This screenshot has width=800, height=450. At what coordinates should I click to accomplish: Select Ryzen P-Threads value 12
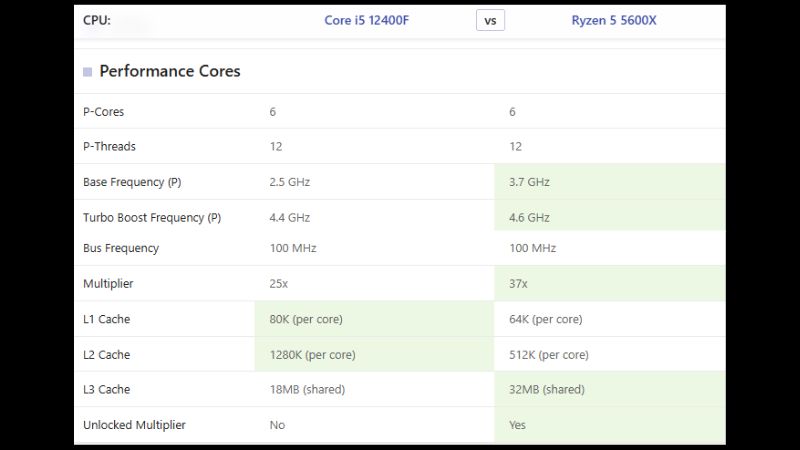pos(515,147)
